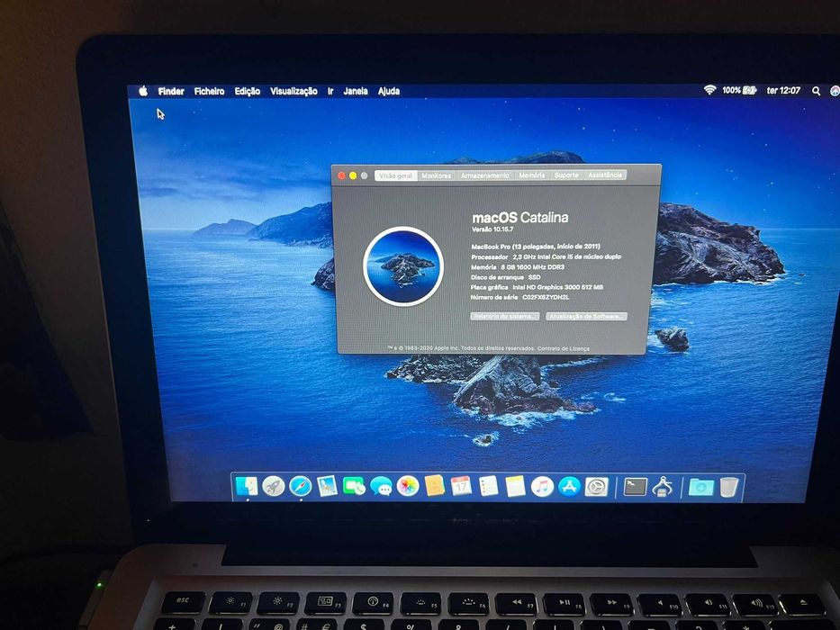Open Calendar from the Dock
840x630 pixels.
461,486
